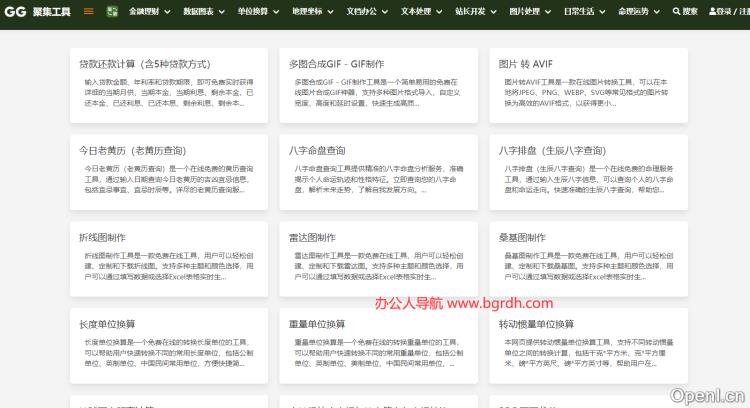Open the 金融理财 menu
The width and height of the screenshot is (750, 408).
[143, 11]
